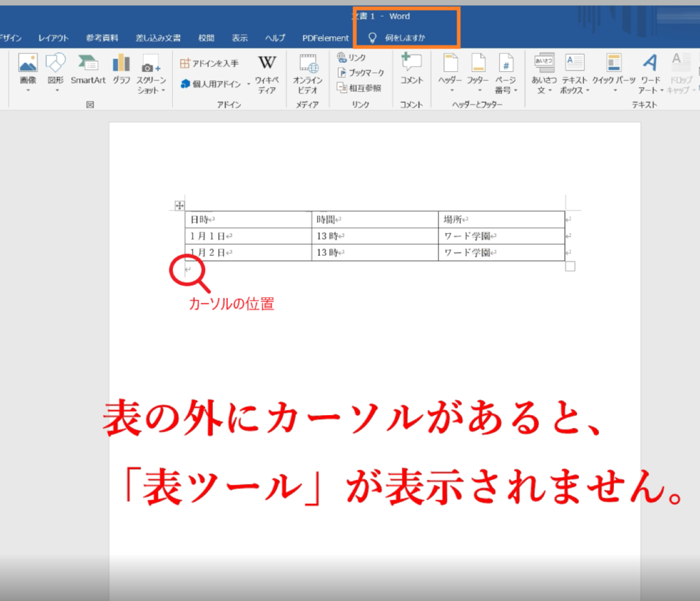Insert a ブックマーク

(x=360, y=72)
